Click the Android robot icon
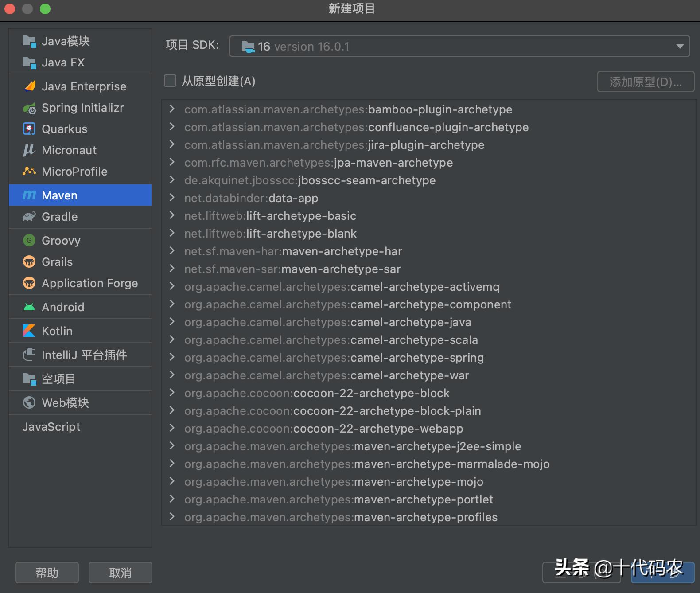The image size is (700, 593). [x=29, y=307]
